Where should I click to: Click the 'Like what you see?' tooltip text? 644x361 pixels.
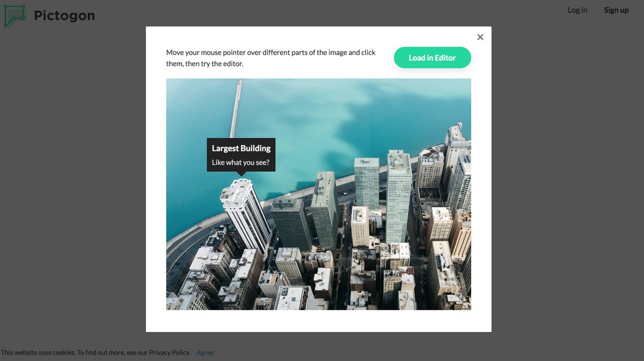(240, 162)
